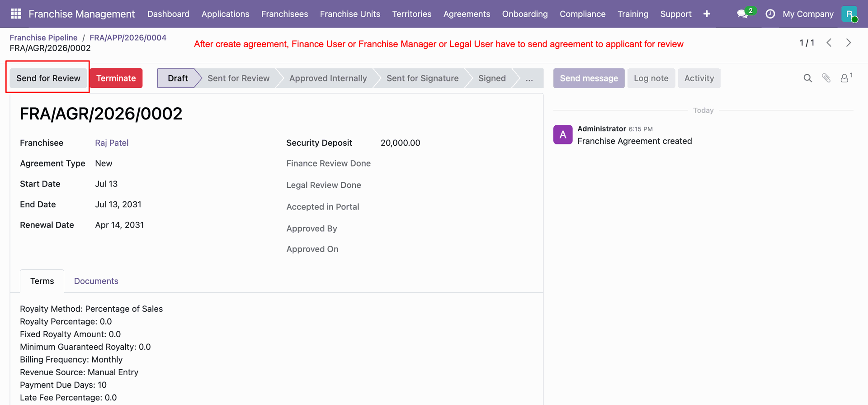Open the Agreements menu

point(467,14)
